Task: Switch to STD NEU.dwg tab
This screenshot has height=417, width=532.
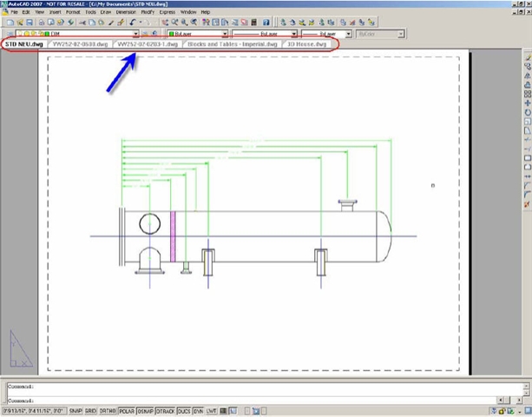Action: coord(23,44)
